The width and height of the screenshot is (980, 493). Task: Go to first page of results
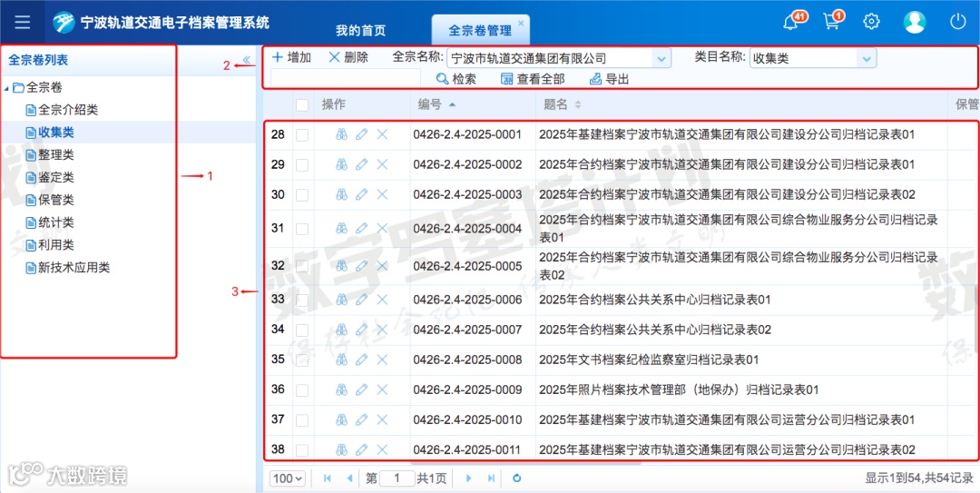point(327,478)
